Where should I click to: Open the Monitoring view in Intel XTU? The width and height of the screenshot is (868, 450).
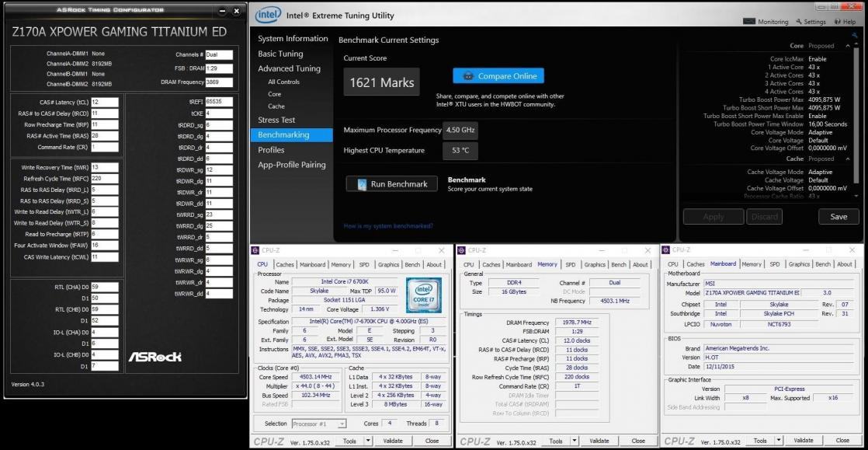click(766, 22)
